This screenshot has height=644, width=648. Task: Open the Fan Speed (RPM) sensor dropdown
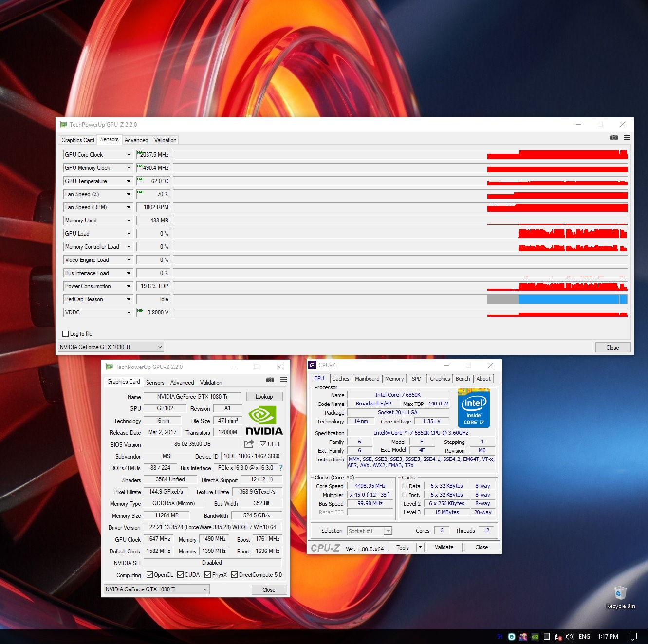(129, 207)
